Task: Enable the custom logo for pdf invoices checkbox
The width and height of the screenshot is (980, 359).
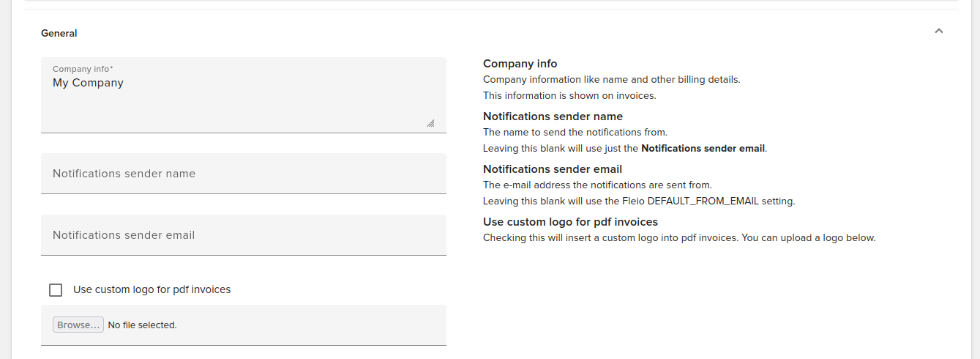Action: click(x=56, y=290)
